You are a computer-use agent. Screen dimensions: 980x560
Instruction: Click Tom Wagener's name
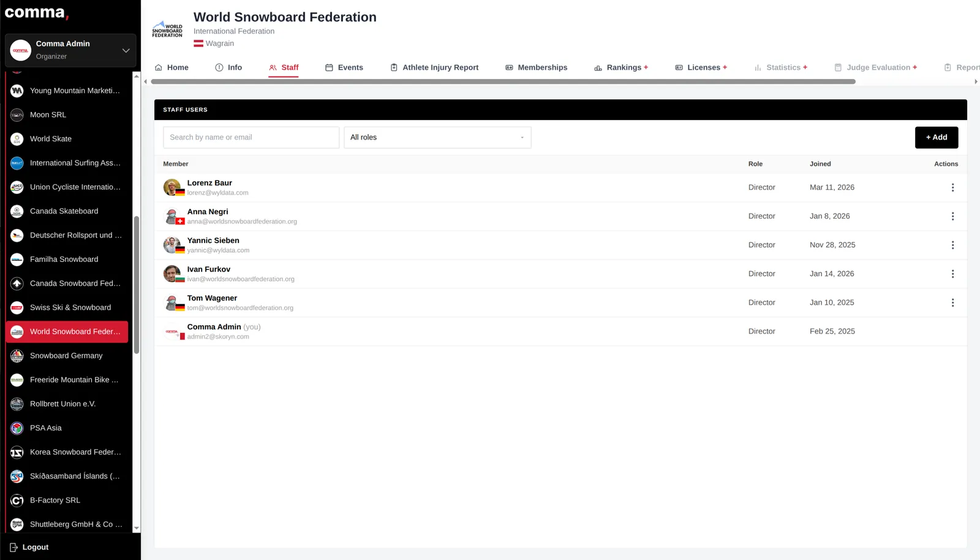click(x=212, y=298)
